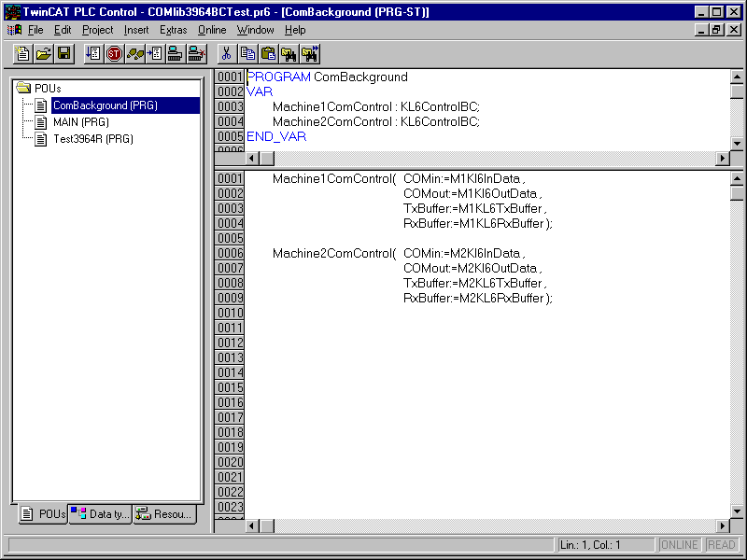Click line number 0010 in code pane
The height and width of the screenshot is (560, 747).
[230, 313]
